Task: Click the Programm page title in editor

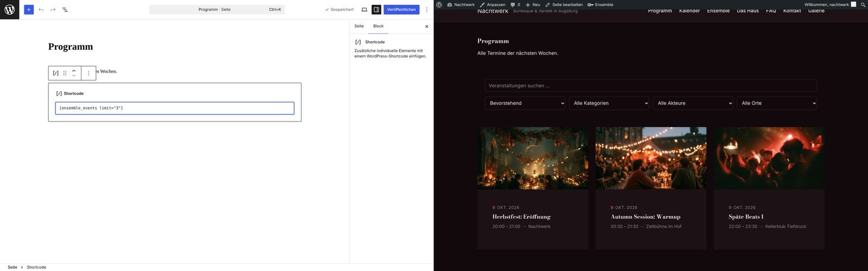Action: pos(71,47)
